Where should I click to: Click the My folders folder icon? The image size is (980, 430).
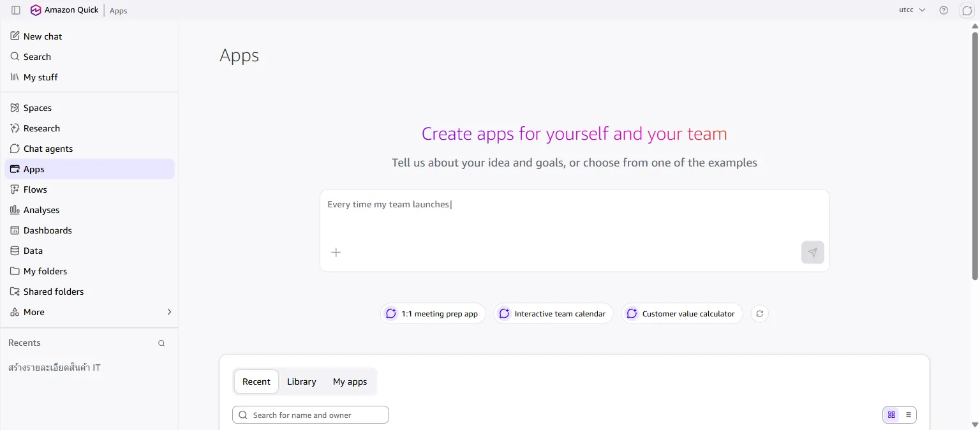click(15, 271)
